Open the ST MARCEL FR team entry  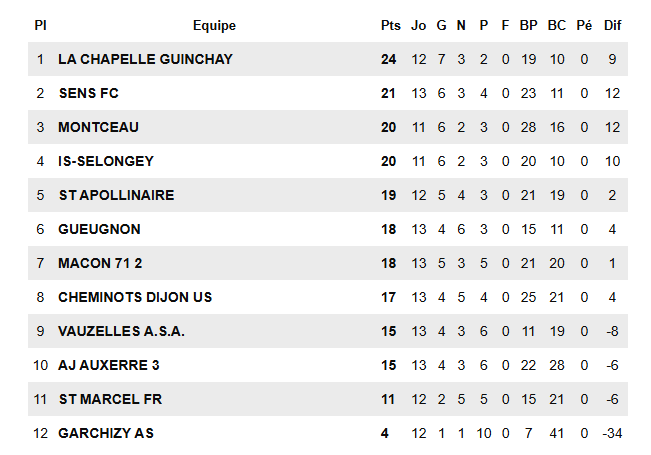point(110,399)
